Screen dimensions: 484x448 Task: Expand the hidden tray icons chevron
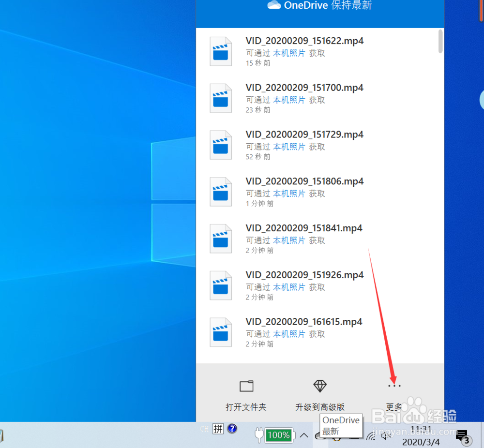[304, 435]
